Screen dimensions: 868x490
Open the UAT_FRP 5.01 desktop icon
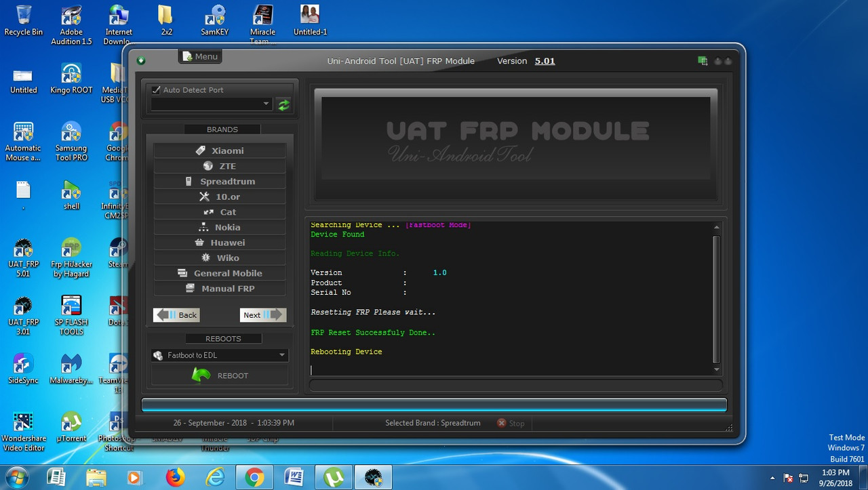pyautogui.click(x=23, y=259)
